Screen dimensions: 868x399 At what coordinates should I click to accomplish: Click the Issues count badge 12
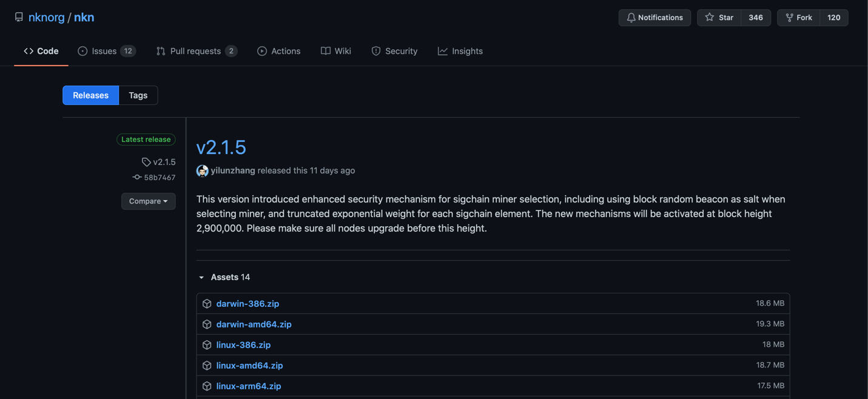coord(128,51)
